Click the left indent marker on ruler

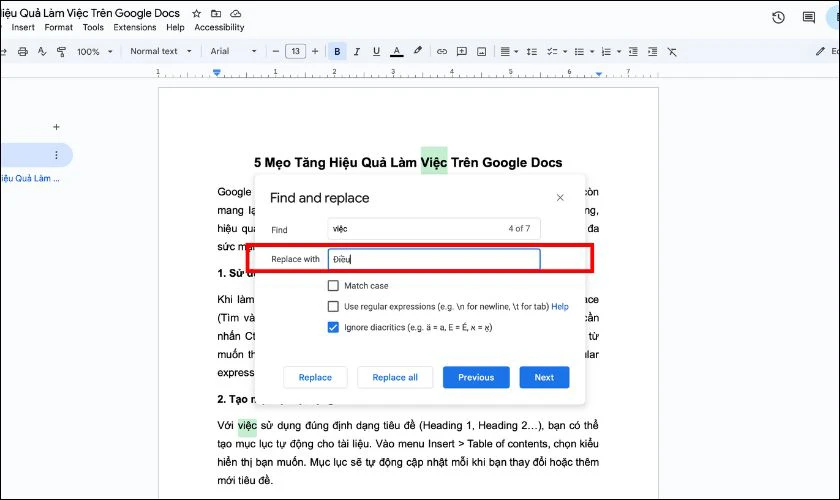[216, 72]
